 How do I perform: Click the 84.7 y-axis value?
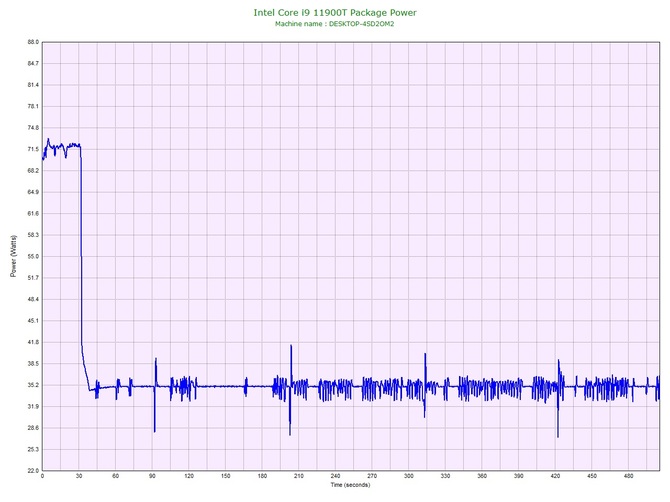click(33, 63)
